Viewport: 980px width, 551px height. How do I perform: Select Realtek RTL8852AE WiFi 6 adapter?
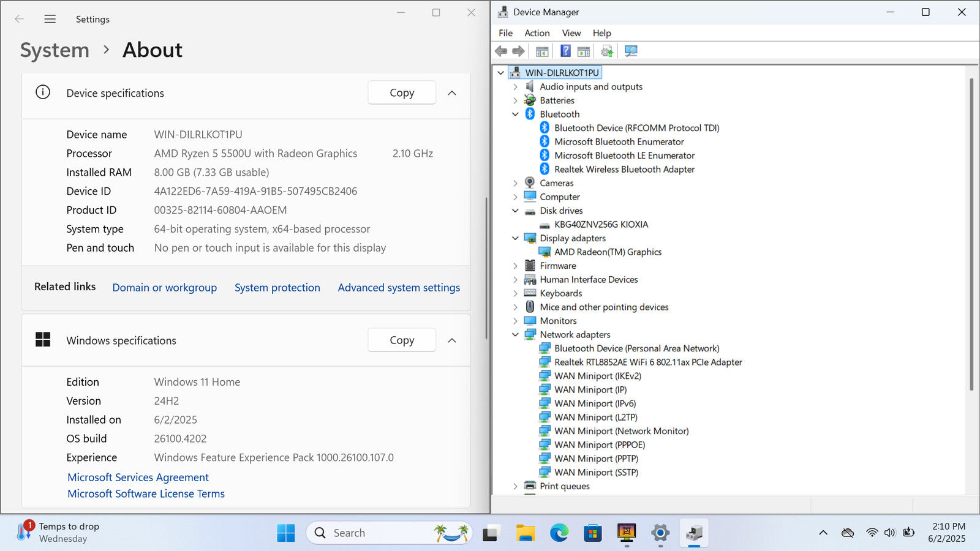pyautogui.click(x=648, y=362)
